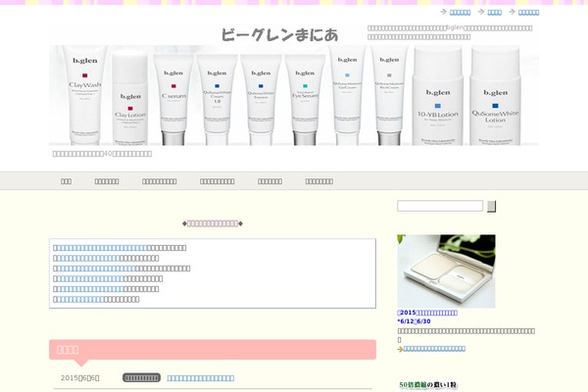Open the sixth link in the white boxed list
588x392 pixels.
80,299
